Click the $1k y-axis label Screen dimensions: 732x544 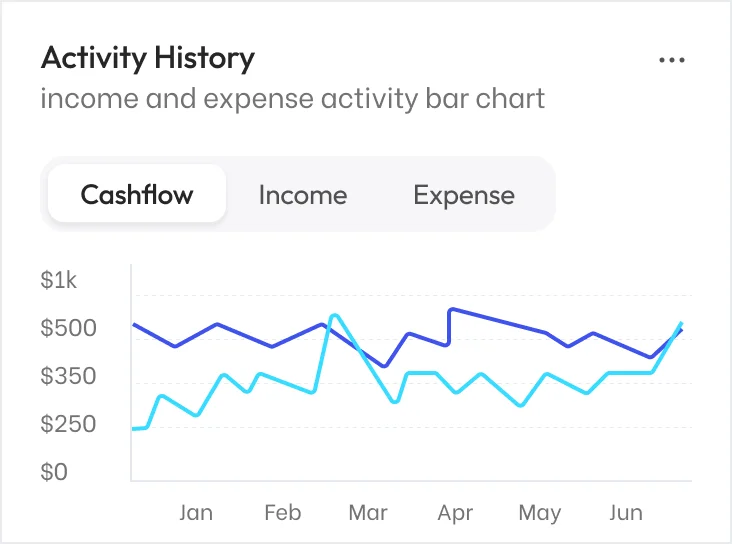(x=58, y=280)
